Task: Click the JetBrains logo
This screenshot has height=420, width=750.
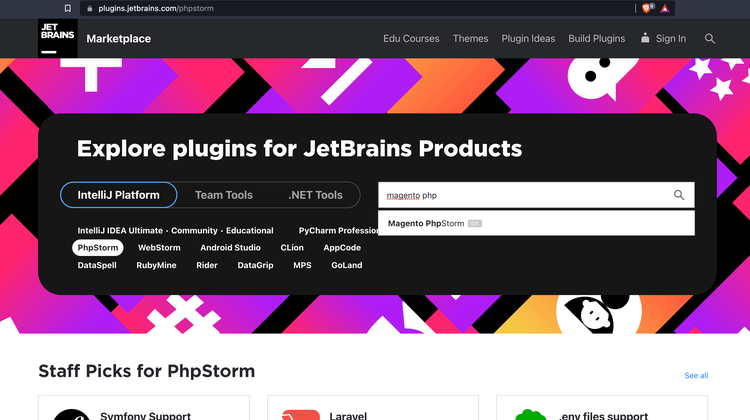Action: (x=57, y=38)
